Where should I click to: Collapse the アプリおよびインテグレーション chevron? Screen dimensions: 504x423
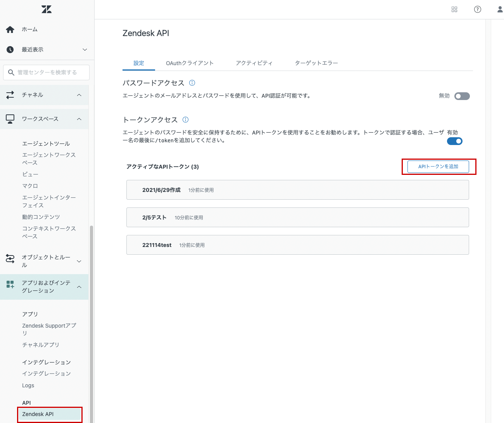click(x=79, y=287)
